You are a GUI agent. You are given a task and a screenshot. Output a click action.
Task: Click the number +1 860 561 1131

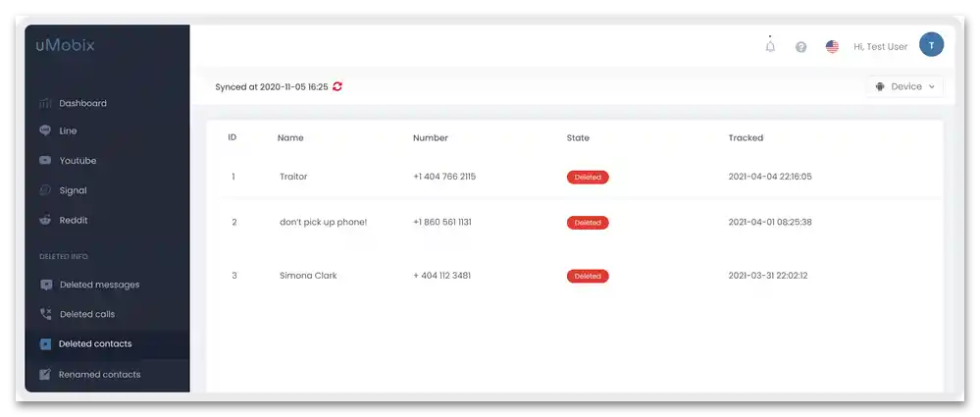click(x=441, y=222)
